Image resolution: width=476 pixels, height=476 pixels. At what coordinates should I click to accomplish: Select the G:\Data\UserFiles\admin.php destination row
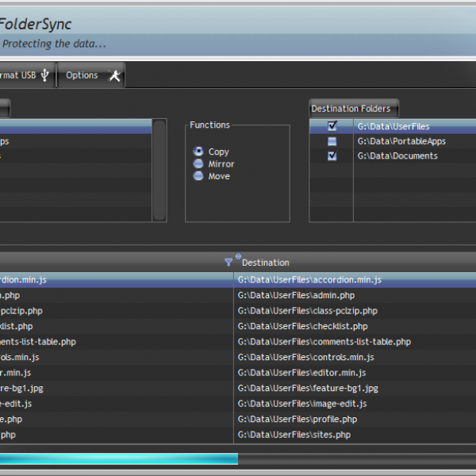click(x=296, y=295)
